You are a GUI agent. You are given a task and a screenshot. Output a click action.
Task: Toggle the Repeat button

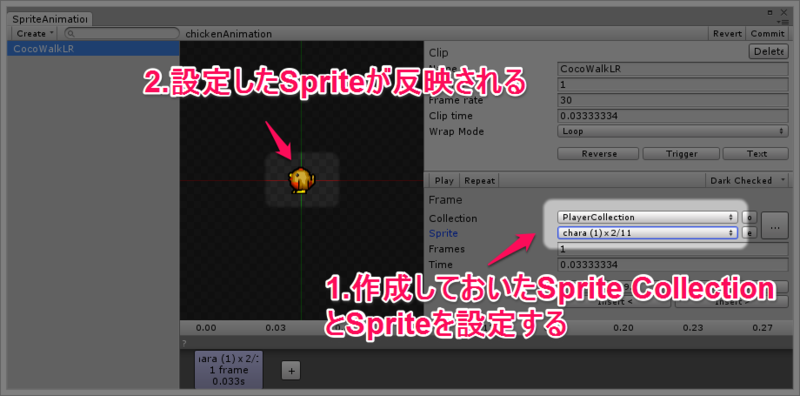coord(480,181)
